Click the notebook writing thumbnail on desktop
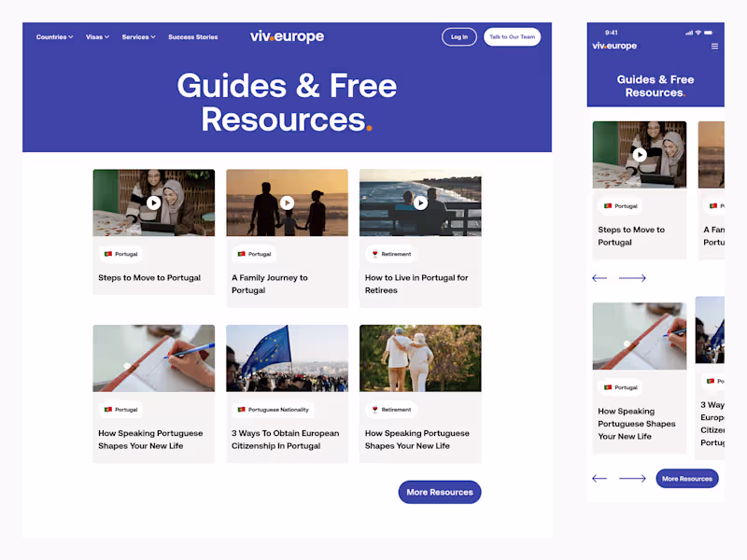Viewport: 747px width, 560px height. tap(153, 358)
